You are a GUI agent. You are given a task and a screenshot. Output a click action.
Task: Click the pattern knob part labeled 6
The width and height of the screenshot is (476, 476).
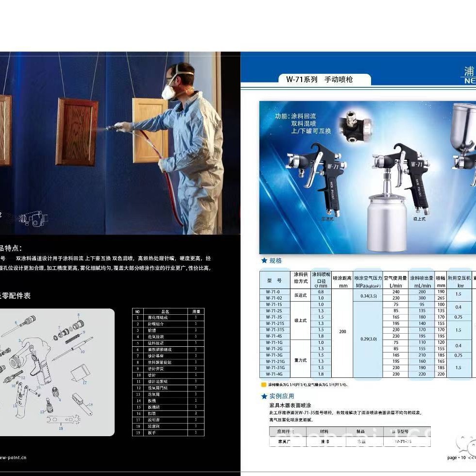pyautogui.click(x=18, y=325)
